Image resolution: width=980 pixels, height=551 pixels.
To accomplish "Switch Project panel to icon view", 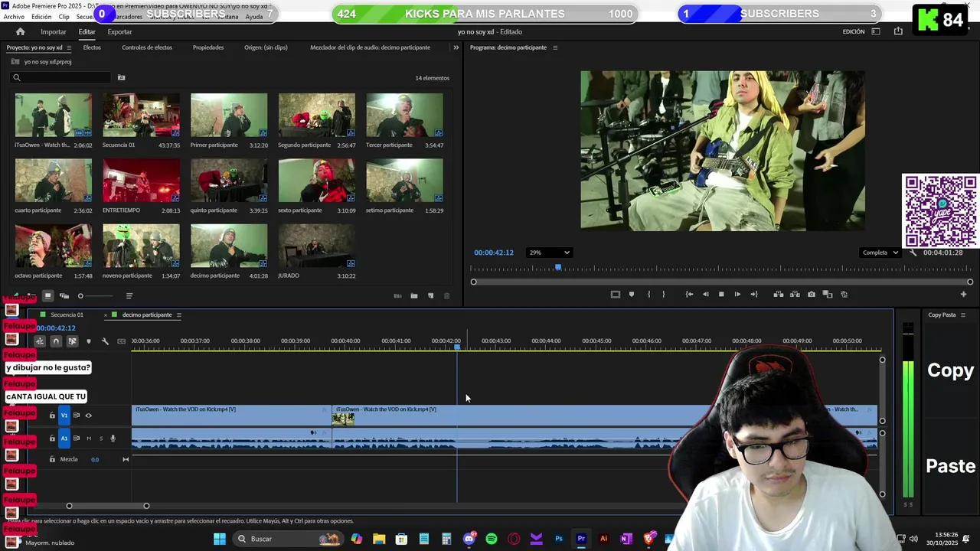I will (x=47, y=296).
